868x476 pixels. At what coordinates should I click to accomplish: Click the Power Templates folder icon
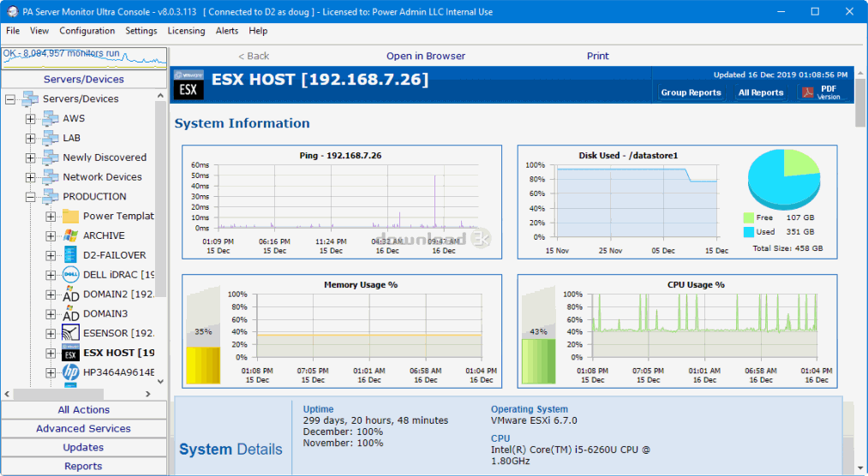click(71, 216)
